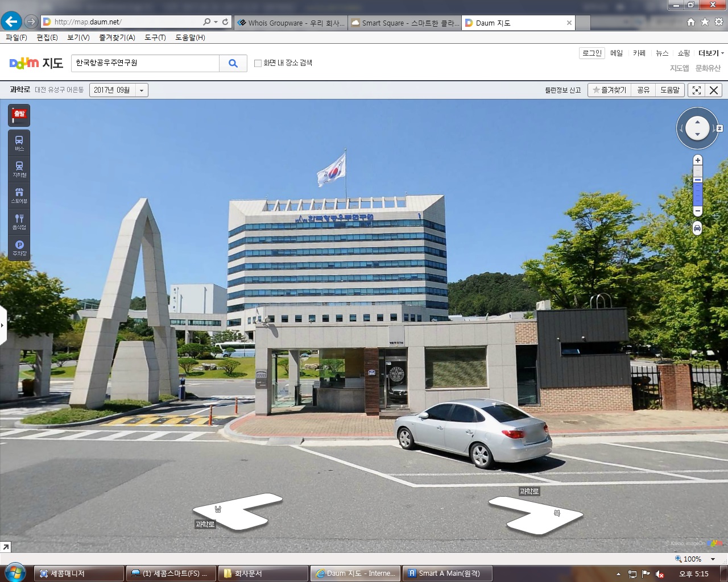The width and height of the screenshot is (728, 582).
Task: Open the browser home icon
Action: pyautogui.click(x=690, y=22)
